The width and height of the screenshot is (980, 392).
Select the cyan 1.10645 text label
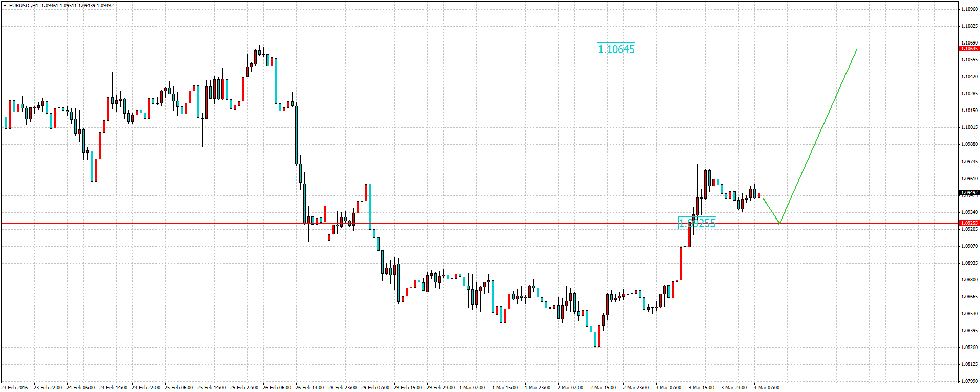[616, 50]
